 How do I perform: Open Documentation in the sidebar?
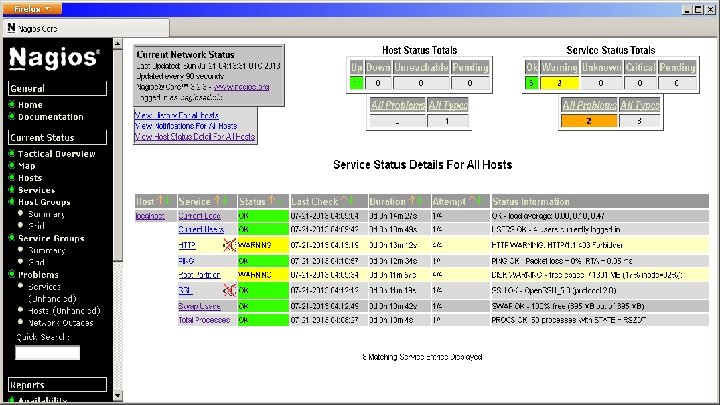tap(51, 117)
